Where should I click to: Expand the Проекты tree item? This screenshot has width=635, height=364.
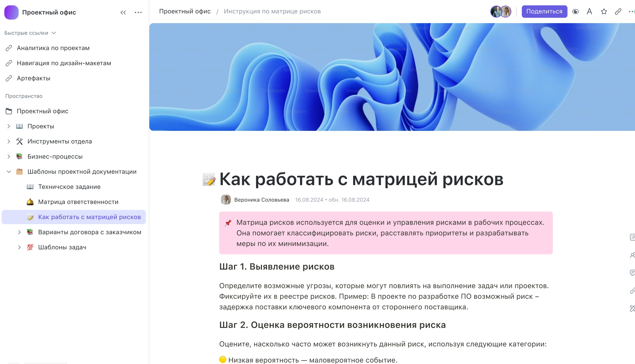9,126
